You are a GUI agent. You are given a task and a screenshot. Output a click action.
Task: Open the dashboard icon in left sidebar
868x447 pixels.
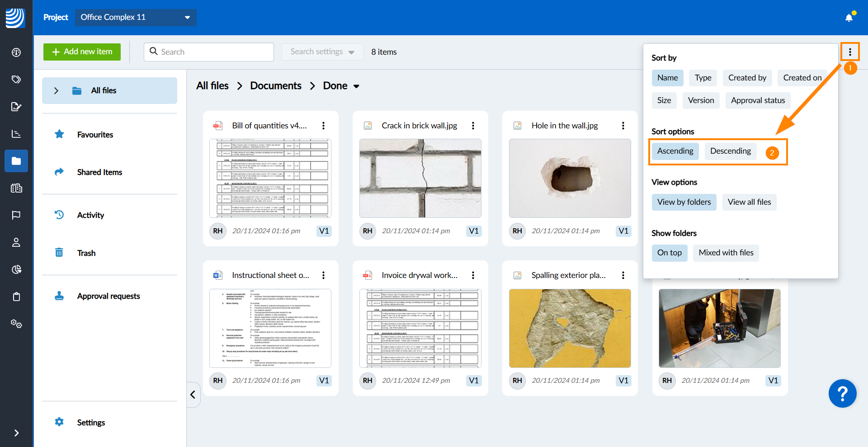[x=16, y=52]
